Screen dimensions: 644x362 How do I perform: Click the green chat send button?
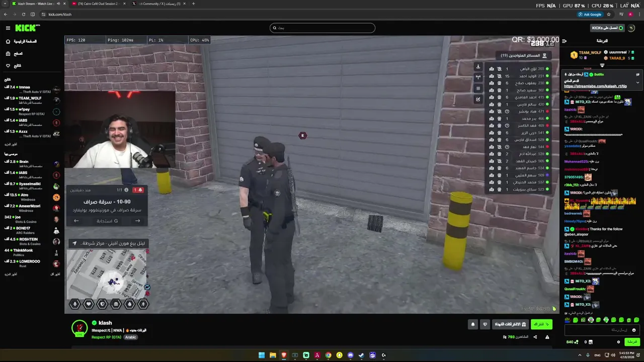pos(632,342)
